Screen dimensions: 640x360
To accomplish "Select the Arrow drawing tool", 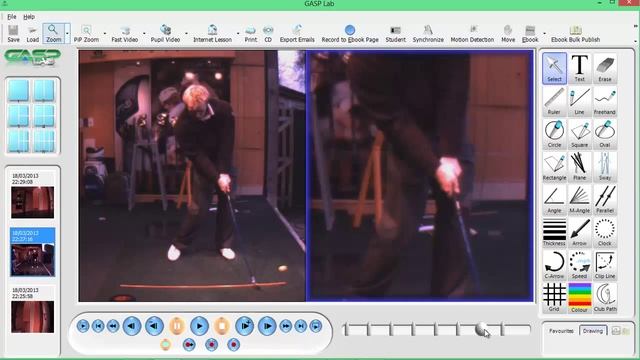I will pos(580,232).
